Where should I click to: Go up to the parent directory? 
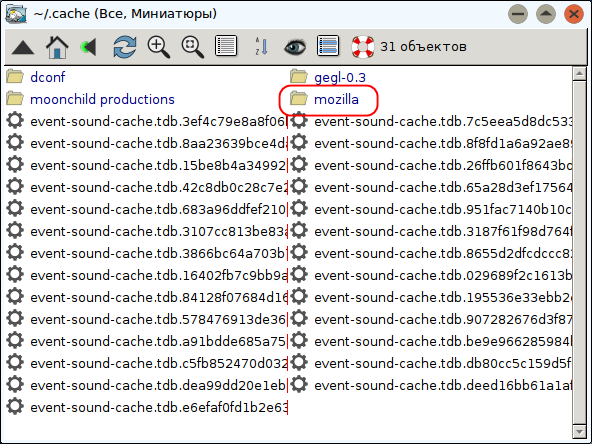pyautogui.click(x=23, y=47)
